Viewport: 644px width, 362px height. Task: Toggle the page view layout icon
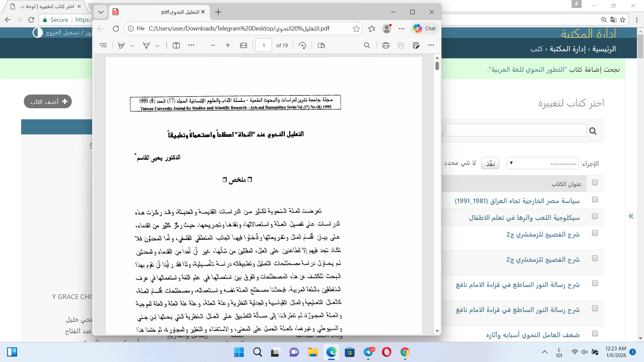point(321,45)
